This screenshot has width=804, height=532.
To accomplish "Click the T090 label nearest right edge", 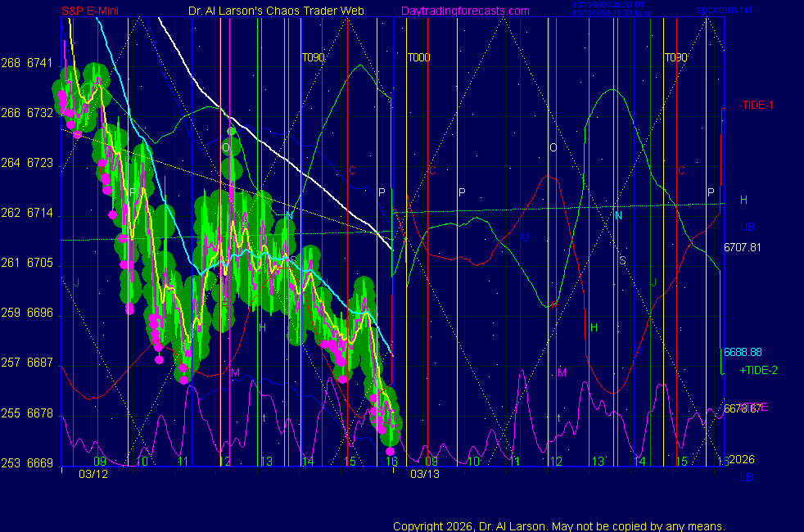I will tap(675, 57).
